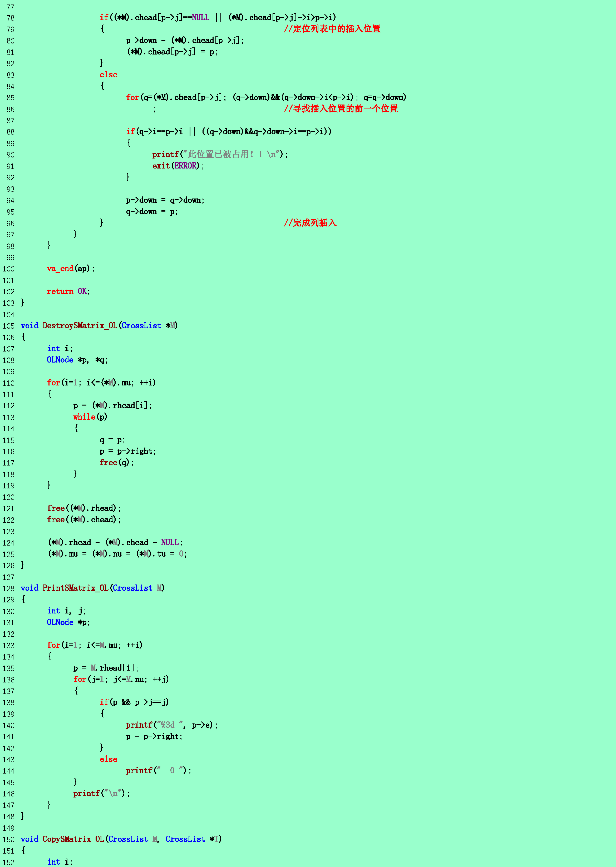Click 'int i;' on line 152
The height and width of the screenshot is (867, 616).
(60, 862)
